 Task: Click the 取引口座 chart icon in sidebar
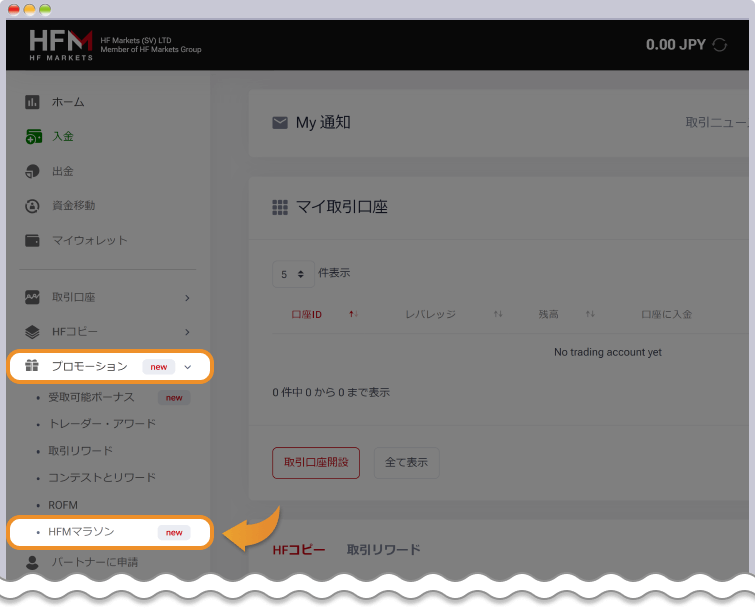coord(32,297)
